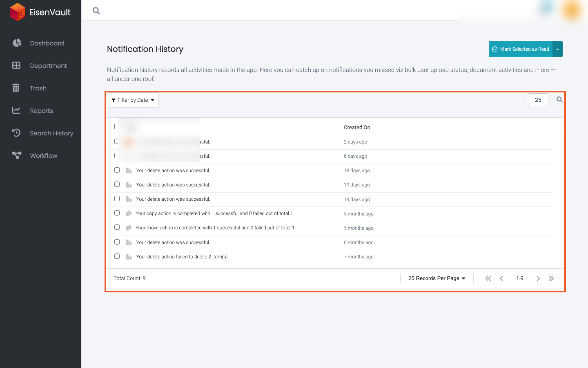Click the Department grid icon
Screen dimensions: 588x368
click(x=16, y=65)
